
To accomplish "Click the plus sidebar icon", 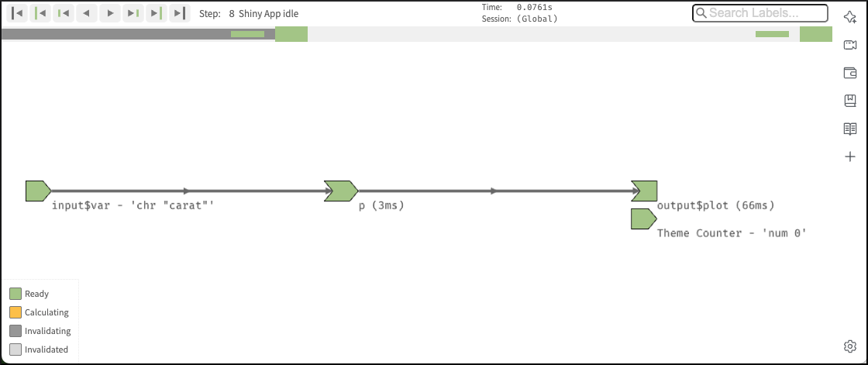I will click(x=849, y=157).
